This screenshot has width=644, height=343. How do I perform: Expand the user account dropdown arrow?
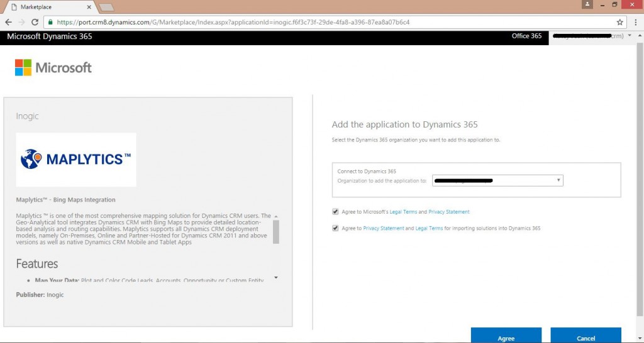pos(630,36)
